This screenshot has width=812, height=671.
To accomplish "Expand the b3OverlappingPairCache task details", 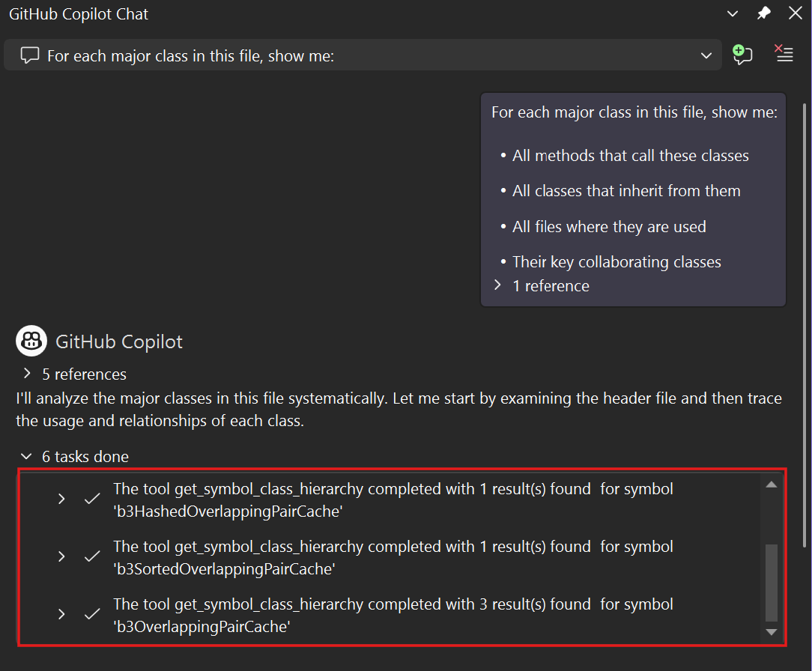I will (61, 614).
